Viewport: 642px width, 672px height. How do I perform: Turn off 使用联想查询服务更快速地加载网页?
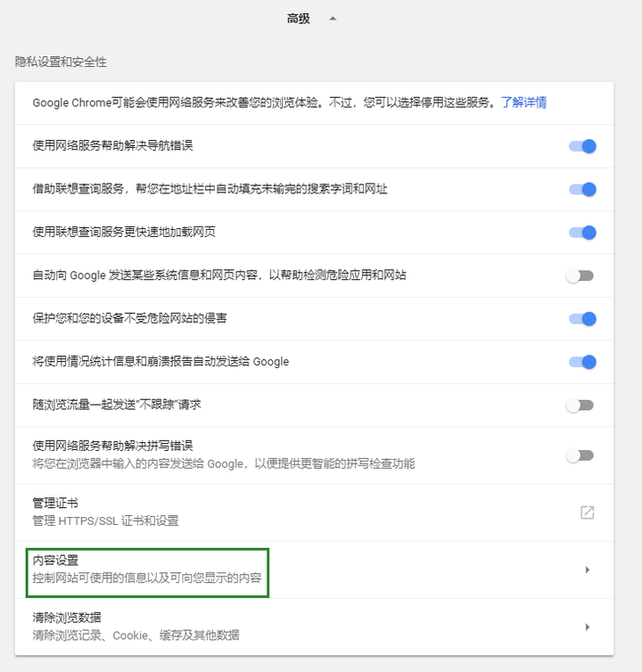point(582,233)
